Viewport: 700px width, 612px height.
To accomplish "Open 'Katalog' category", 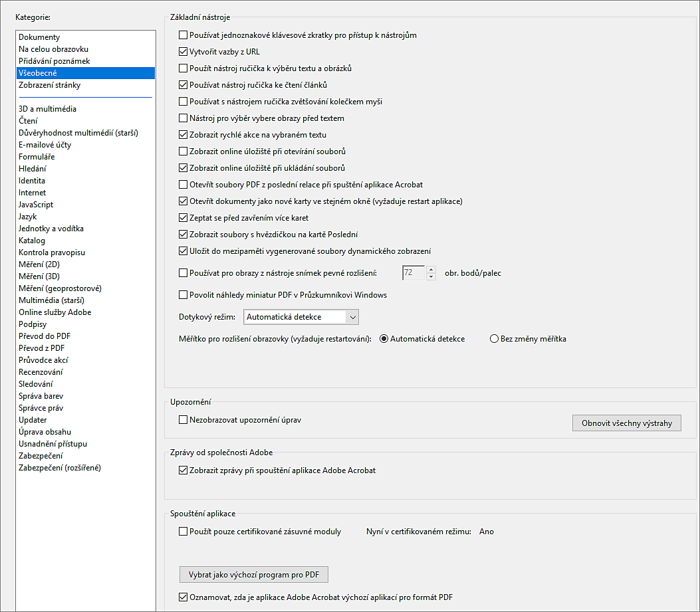I will 86,241.
